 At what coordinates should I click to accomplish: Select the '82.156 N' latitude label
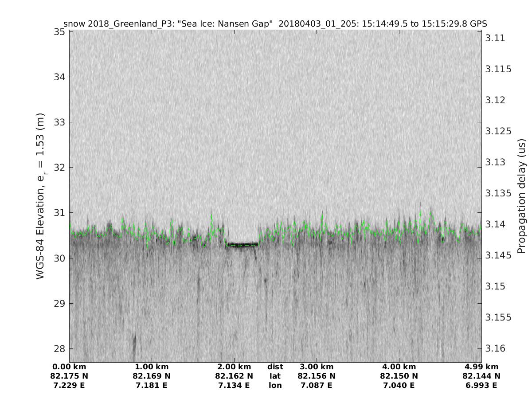[317, 376]
